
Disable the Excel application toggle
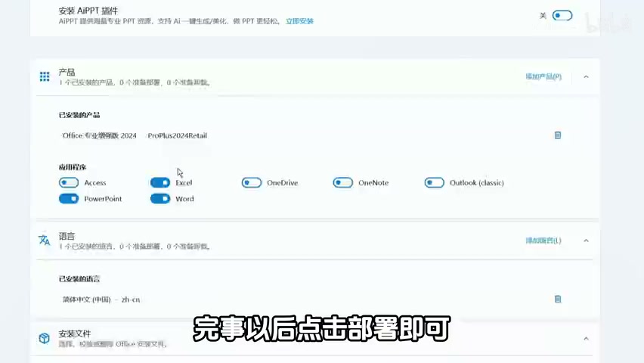160,182
